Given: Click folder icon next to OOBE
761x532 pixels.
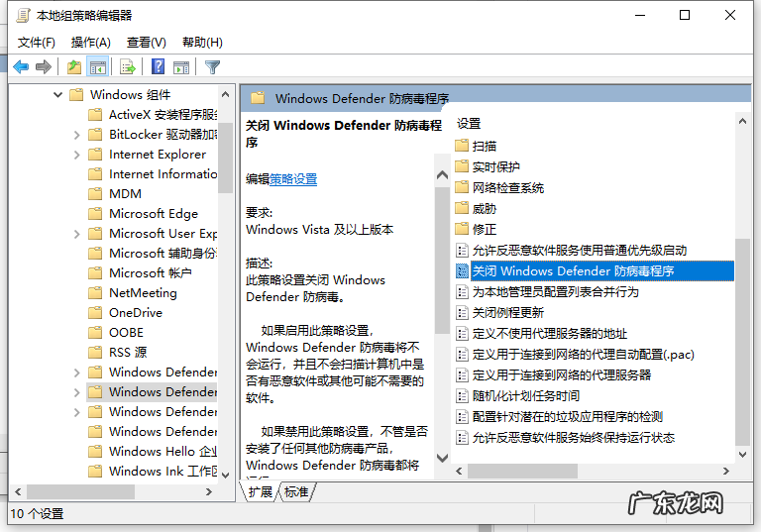Looking at the screenshot, I should 95,333.
